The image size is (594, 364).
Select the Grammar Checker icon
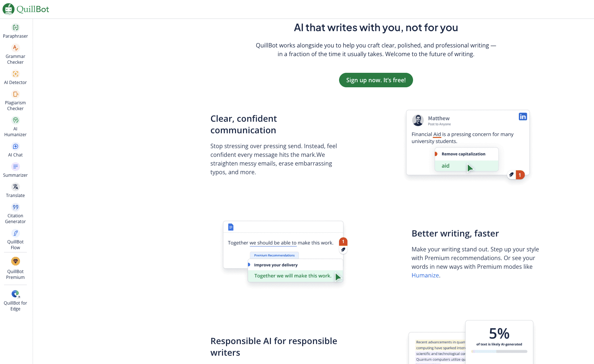click(x=15, y=48)
